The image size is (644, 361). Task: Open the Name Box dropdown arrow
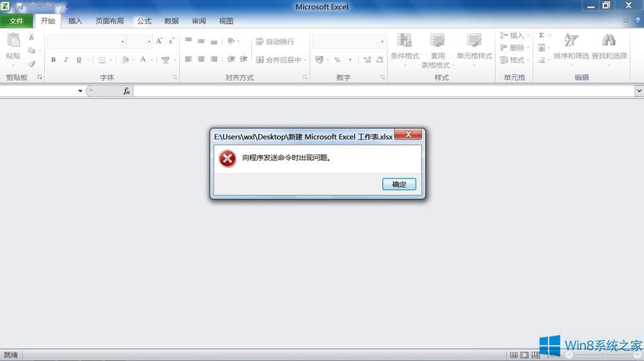(80, 91)
